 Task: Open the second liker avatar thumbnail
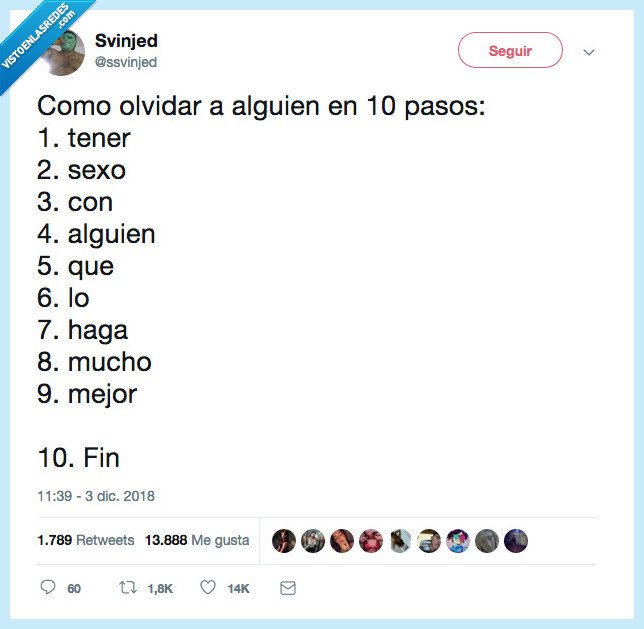click(x=312, y=541)
